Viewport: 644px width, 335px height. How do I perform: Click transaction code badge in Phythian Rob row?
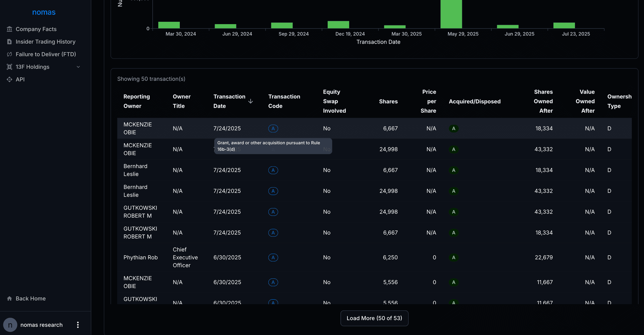point(273,258)
